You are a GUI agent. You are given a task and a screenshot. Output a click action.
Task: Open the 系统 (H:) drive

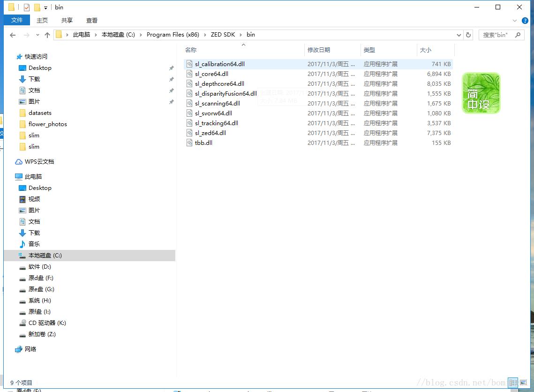(39, 301)
